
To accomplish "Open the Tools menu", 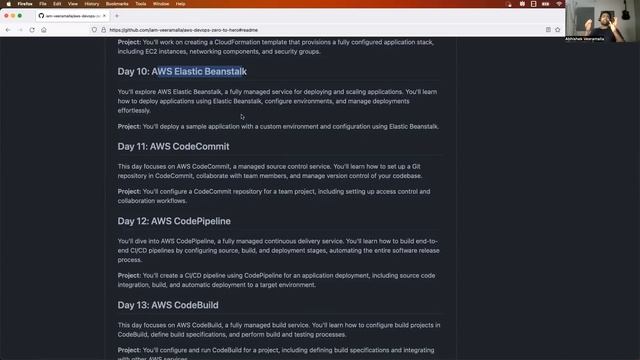I will (141, 4).
